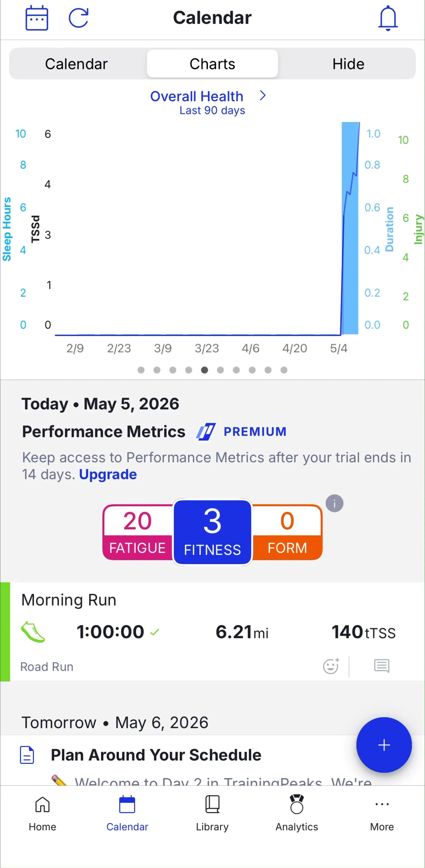425x868 pixels.
Task: Jump to the last chart page dot
Action: [x=284, y=370]
